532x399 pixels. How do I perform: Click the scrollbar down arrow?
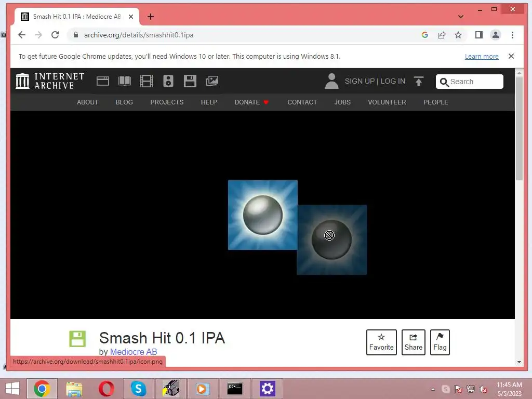(519, 362)
